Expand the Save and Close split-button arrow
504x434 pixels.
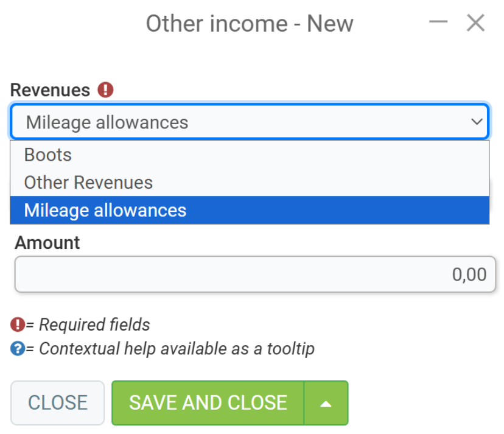point(326,403)
